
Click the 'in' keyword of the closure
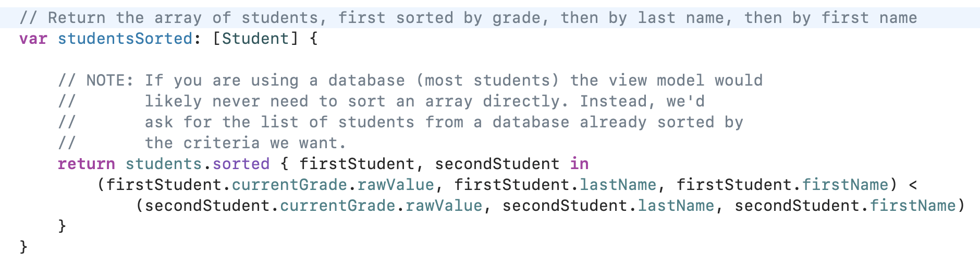point(579,164)
